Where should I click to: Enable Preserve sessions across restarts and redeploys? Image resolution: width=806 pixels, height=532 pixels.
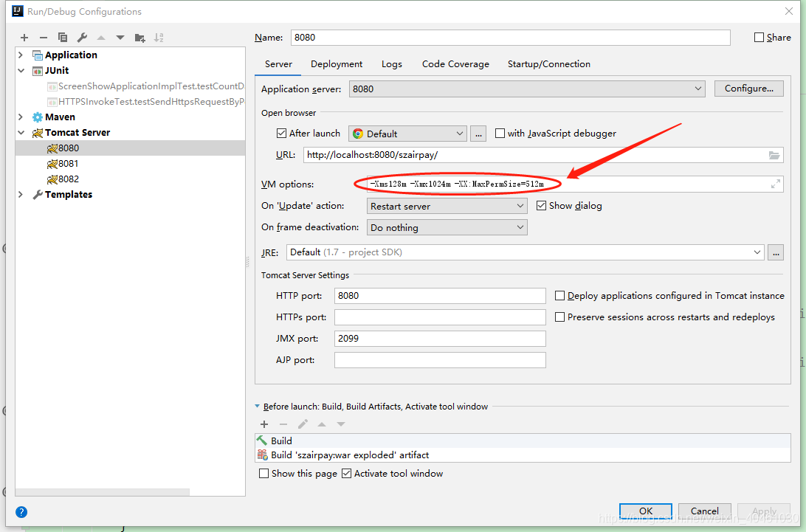pyautogui.click(x=559, y=317)
